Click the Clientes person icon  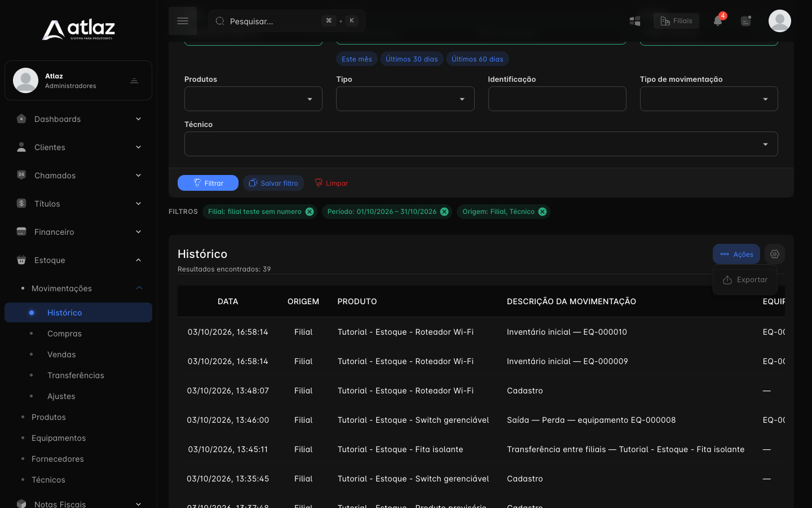[21, 147]
